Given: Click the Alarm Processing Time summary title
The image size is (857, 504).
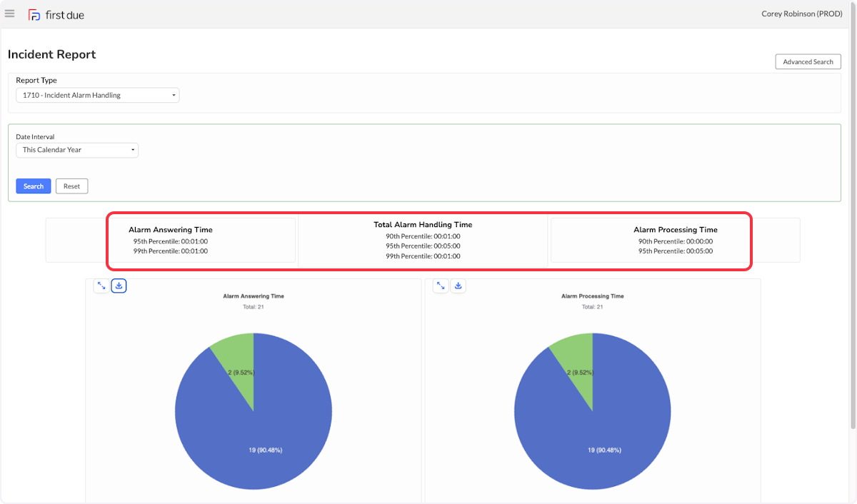Looking at the screenshot, I should click(x=676, y=230).
